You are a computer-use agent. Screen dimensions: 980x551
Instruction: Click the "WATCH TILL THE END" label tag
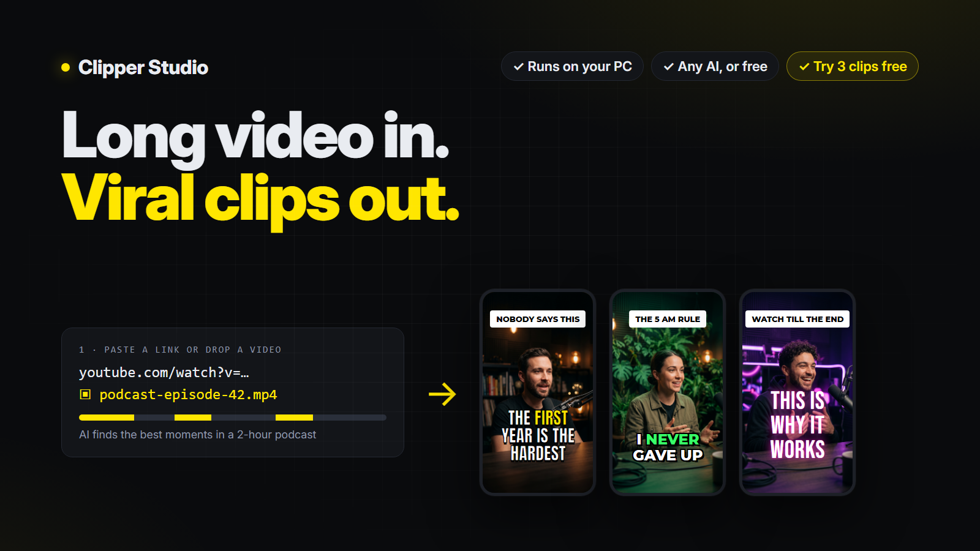tap(797, 319)
